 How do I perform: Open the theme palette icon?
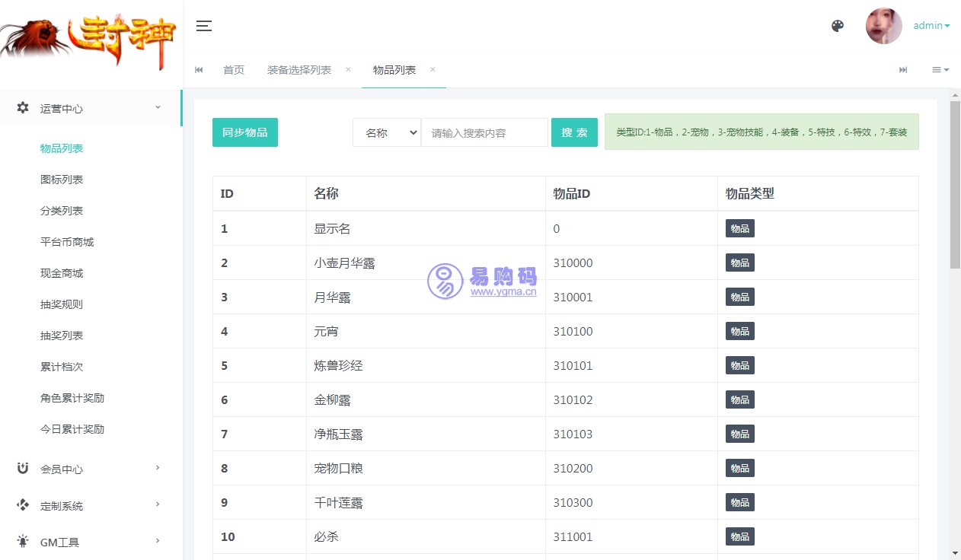coord(838,26)
